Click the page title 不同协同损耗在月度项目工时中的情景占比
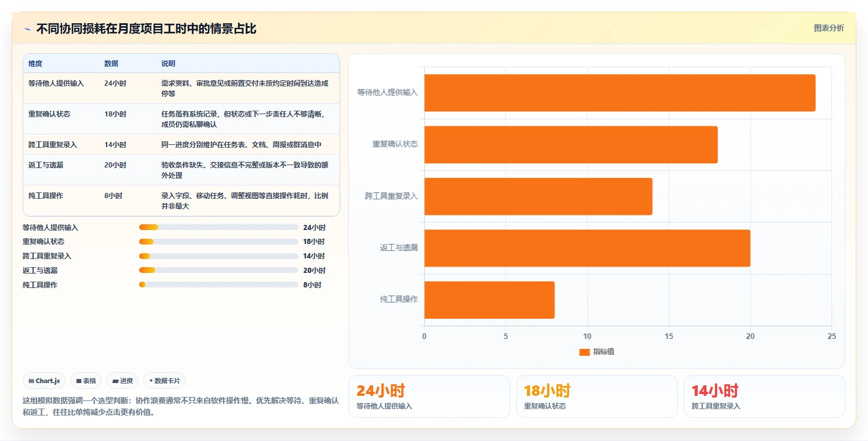The height and width of the screenshot is (441, 868). pos(146,28)
